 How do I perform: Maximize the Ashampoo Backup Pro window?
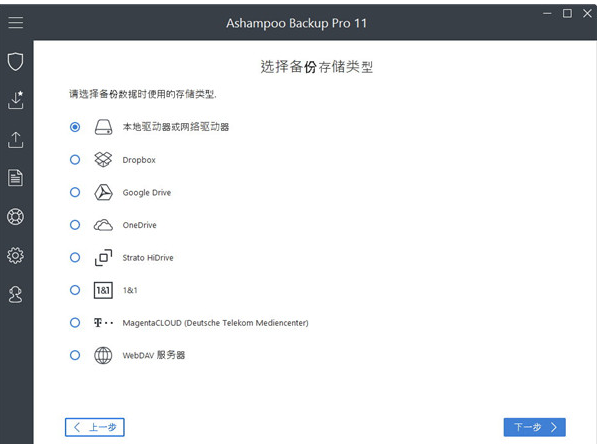click(567, 14)
